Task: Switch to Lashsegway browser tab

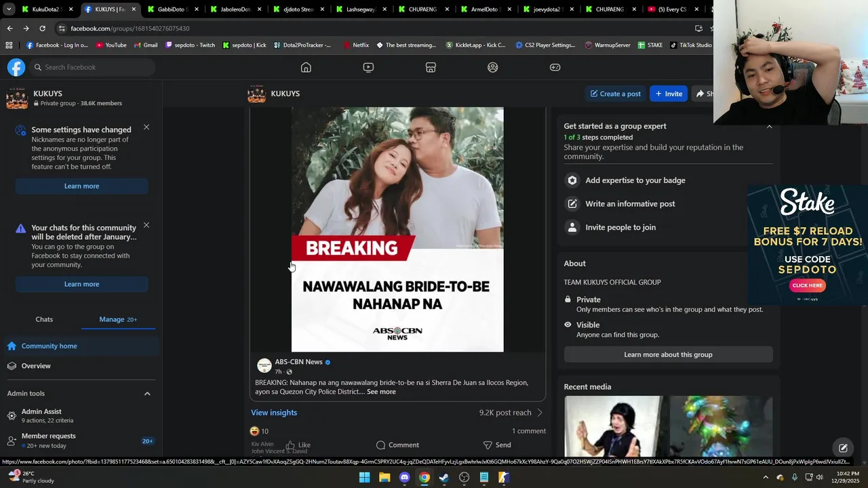Action: [x=359, y=9]
